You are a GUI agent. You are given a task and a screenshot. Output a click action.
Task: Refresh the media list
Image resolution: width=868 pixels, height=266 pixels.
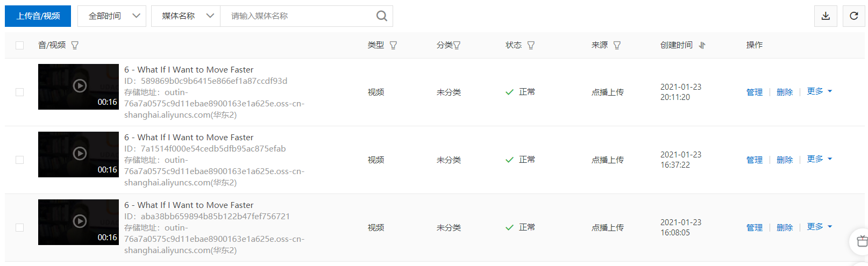point(854,16)
